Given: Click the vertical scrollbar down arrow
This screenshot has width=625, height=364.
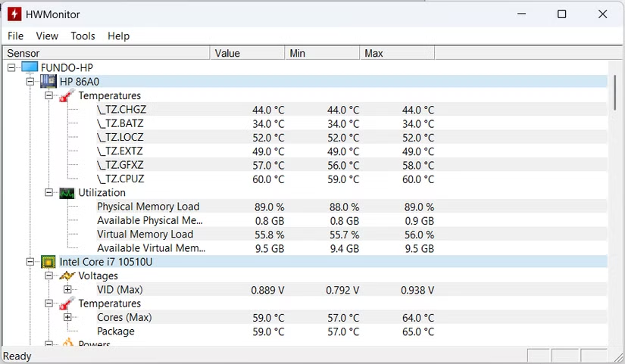Looking at the screenshot, I should click(x=617, y=341).
